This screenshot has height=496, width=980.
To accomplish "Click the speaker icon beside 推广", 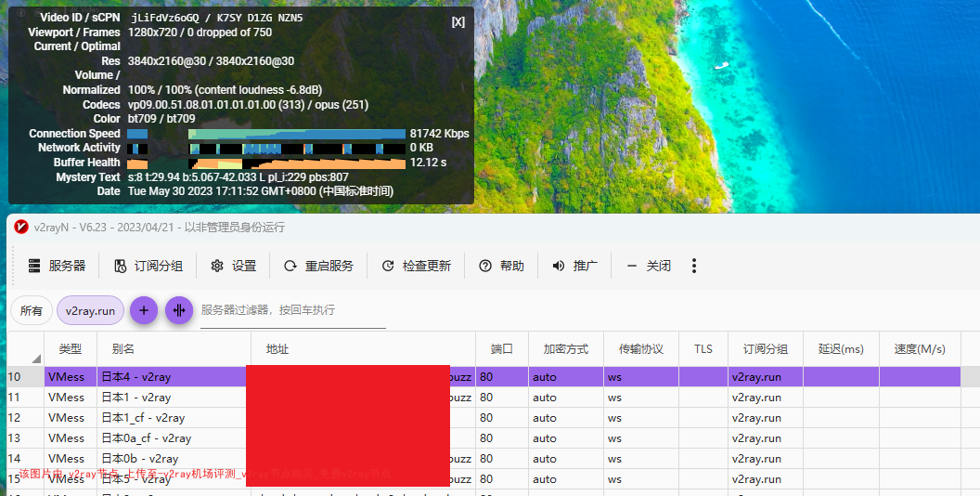I will click(558, 266).
